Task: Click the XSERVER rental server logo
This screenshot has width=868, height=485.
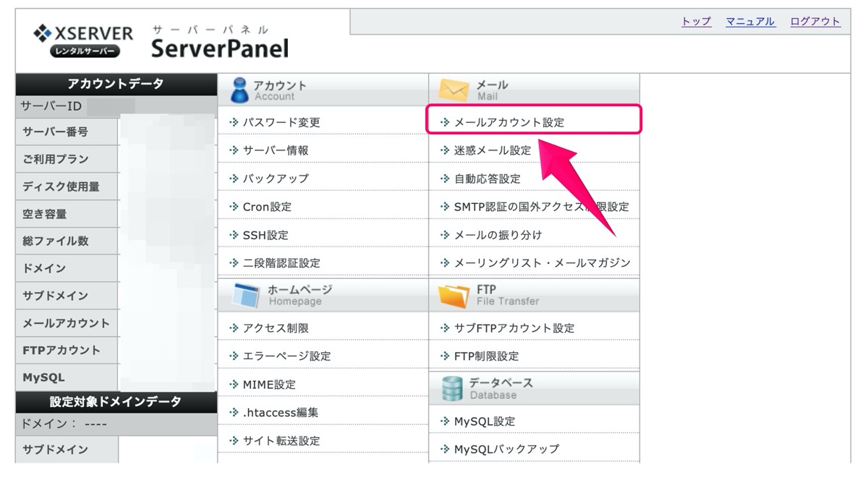Action: tap(84, 42)
